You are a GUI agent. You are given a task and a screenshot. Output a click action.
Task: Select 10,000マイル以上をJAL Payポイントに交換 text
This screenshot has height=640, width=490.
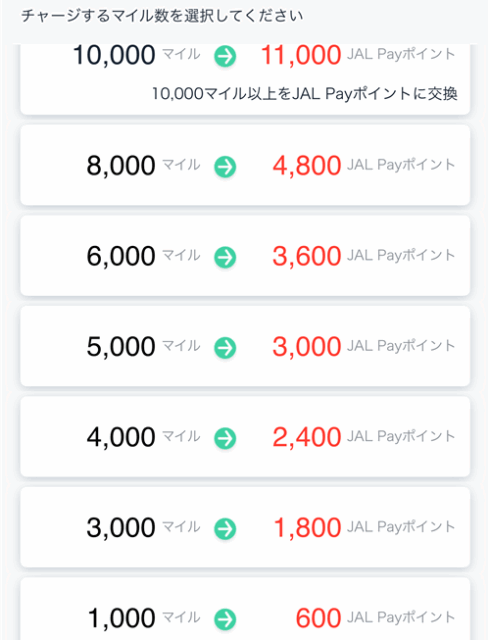tap(304, 94)
